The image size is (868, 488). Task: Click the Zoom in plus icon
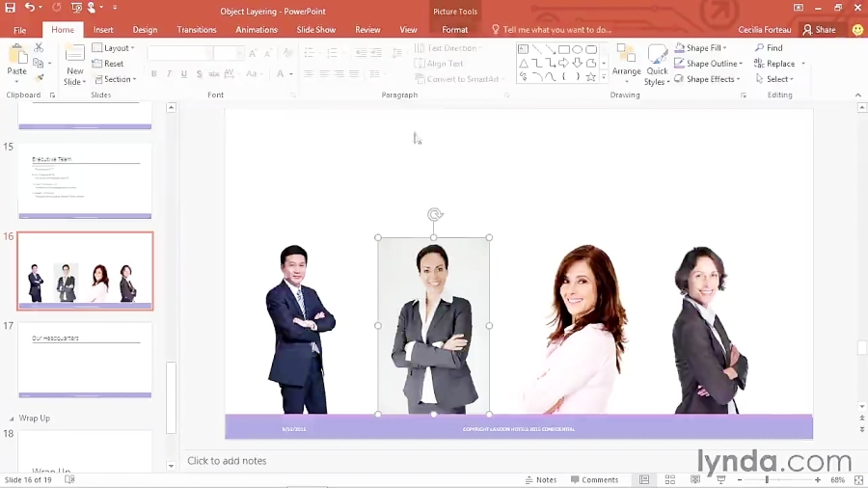(818, 479)
